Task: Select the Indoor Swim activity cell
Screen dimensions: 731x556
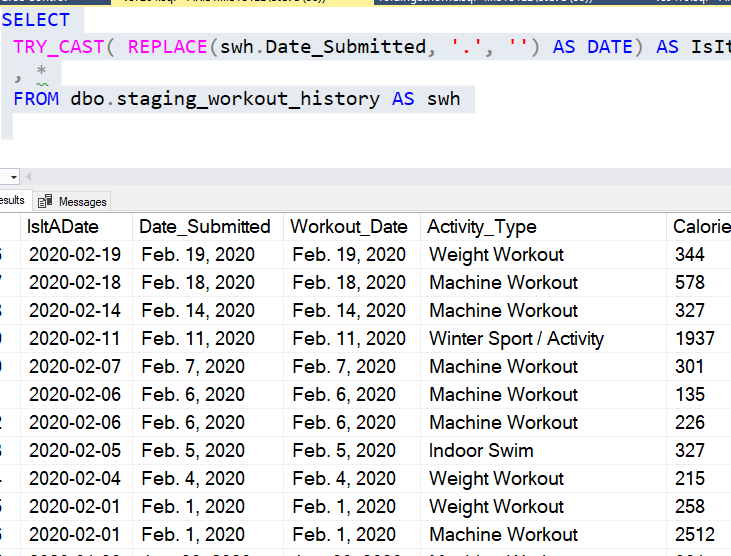Action: [481, 451]
